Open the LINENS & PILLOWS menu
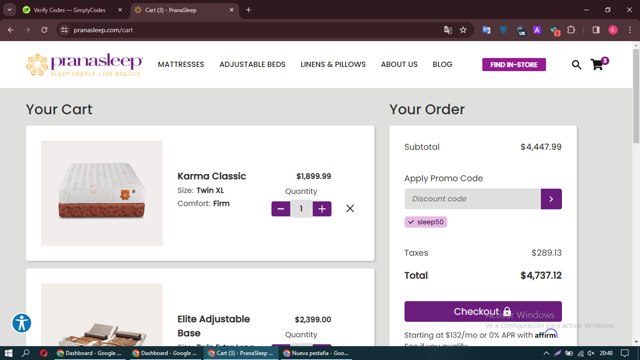The width and height of the screenshot is (640, 360). [333, 64]
